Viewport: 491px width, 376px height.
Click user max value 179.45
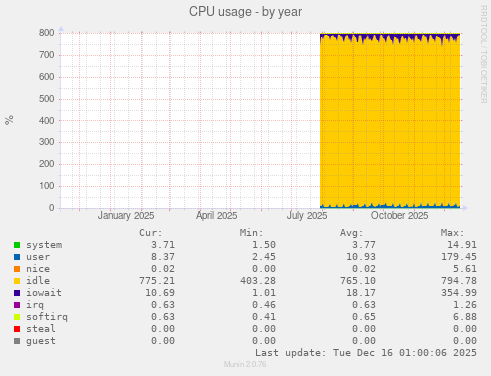point(459,257)
